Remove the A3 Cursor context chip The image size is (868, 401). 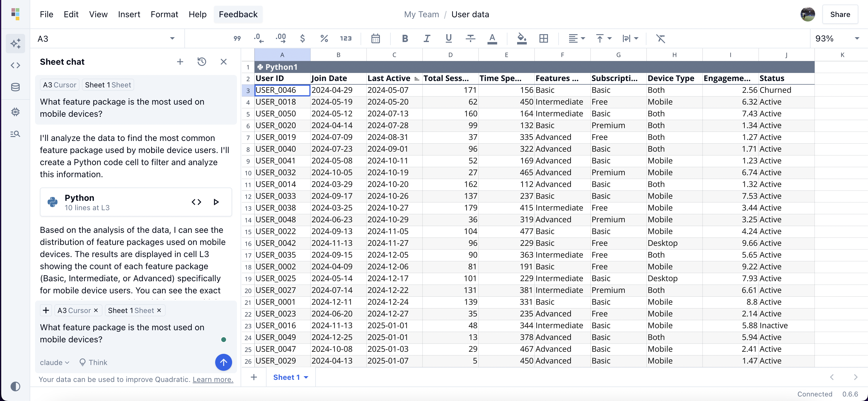(96, 310)
